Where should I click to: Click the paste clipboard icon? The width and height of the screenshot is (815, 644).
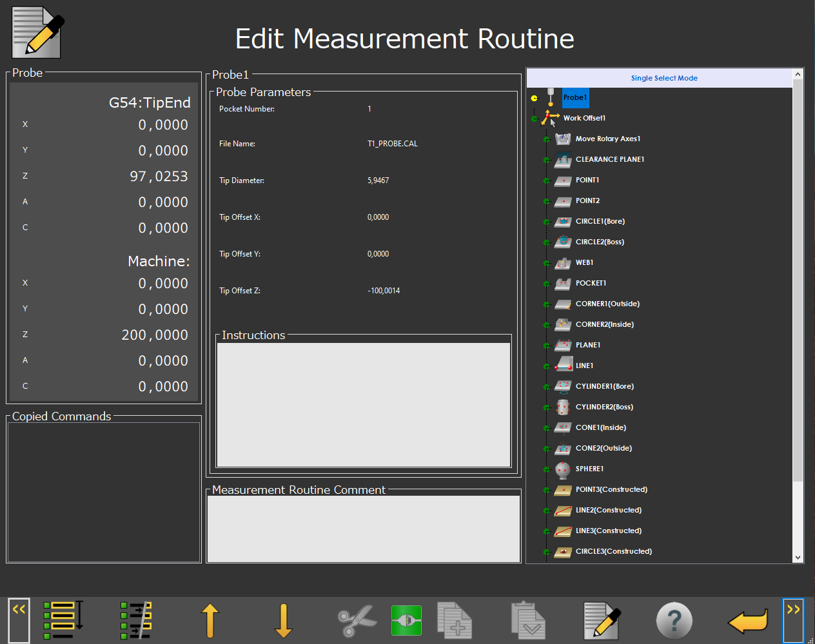point(528,620)
